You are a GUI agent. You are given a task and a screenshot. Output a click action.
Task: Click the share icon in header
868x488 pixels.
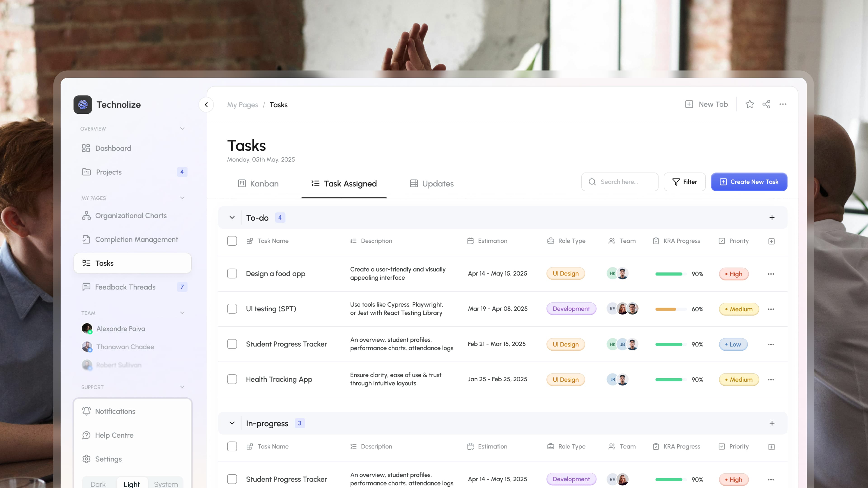(766, 104)
